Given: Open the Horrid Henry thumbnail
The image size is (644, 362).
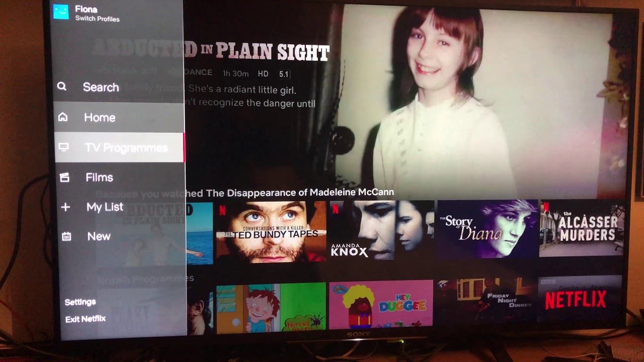Looking at the screenshot, I should click(x=271, y=308).
